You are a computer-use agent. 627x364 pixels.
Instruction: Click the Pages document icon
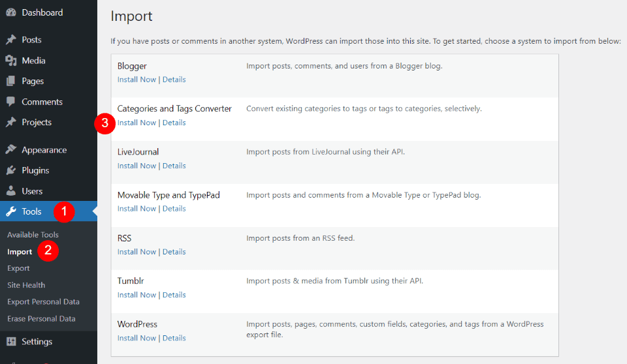11,81
